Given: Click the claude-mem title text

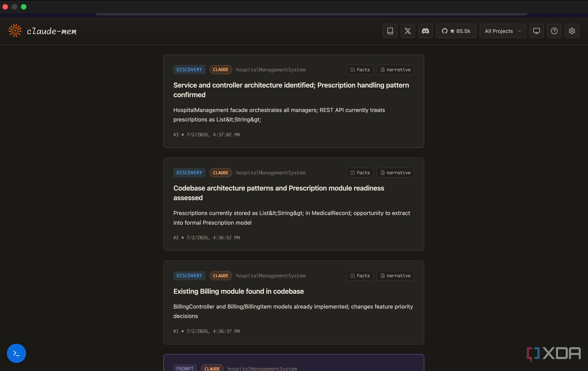Looking at the screenshot, I should tap(52, 31).
